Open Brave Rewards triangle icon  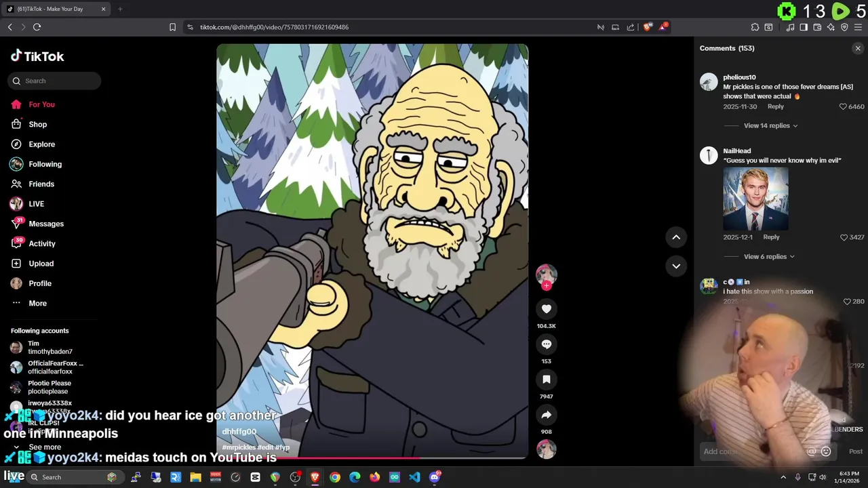[x=664, y=27]
